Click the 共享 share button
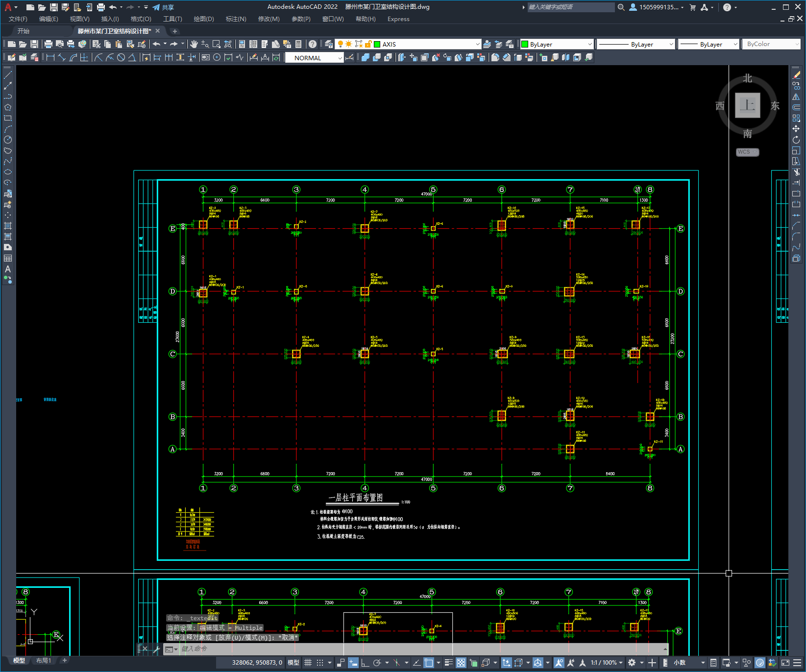This screenshot has height=672, width=806. [164, 7]
